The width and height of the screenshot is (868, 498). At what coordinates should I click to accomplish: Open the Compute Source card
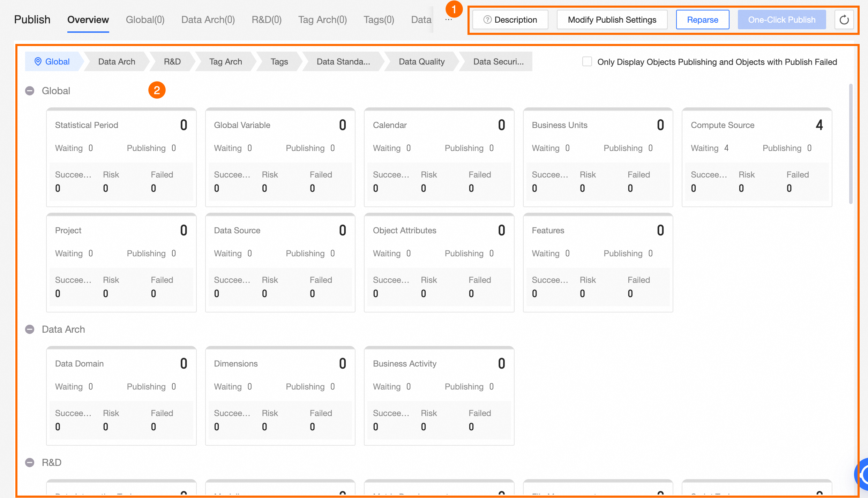tap(757, 157)
